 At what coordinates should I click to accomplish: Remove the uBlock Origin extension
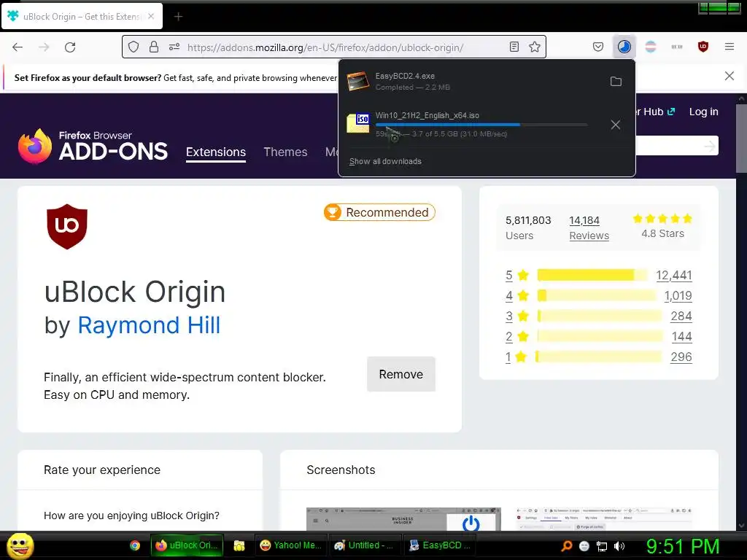[x=401, y=374]
